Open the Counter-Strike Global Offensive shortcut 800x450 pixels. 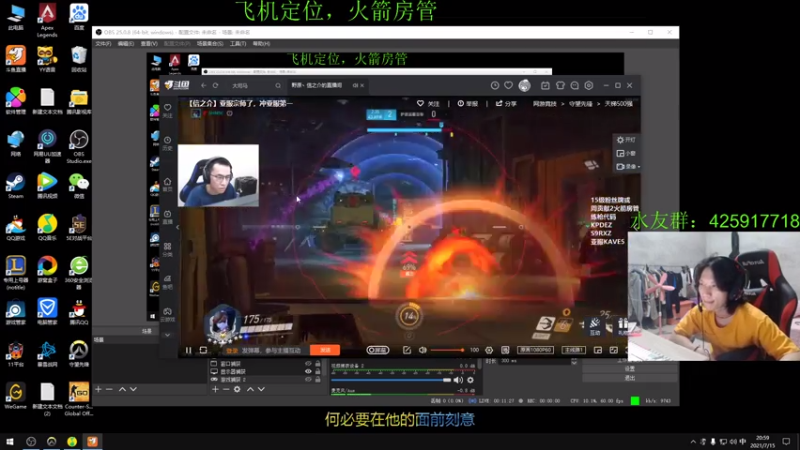coord(79,399)
